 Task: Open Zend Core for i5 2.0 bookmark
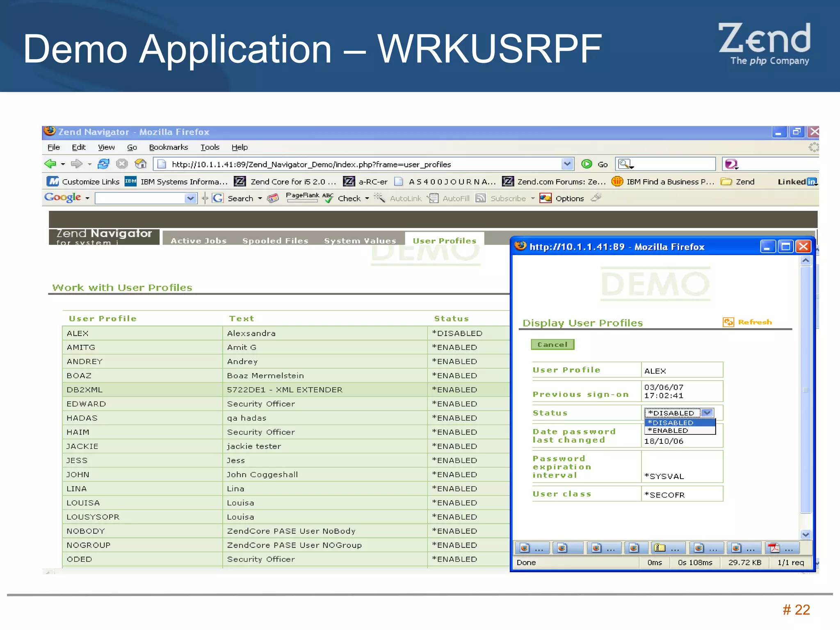tap(285, 181)
